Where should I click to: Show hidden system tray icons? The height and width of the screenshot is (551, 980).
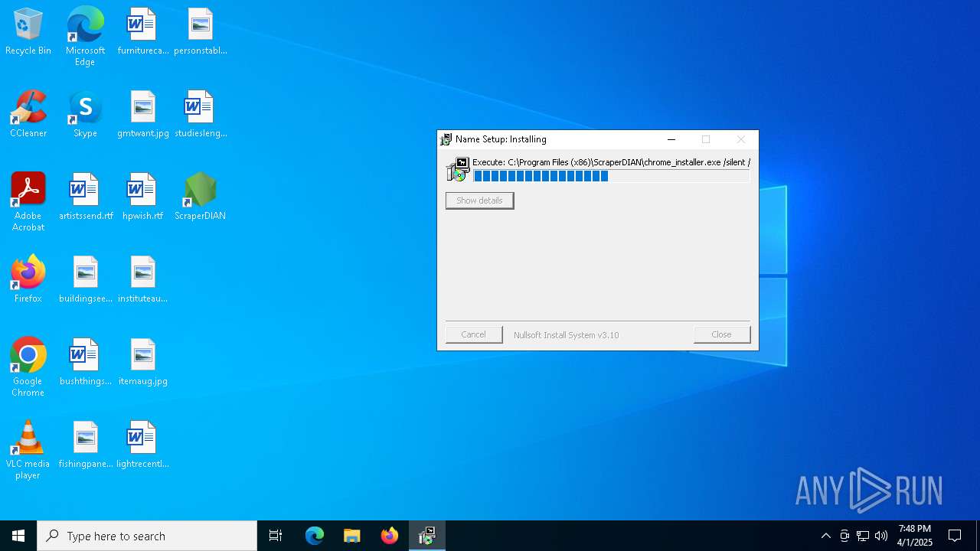(x=825, y=536)
